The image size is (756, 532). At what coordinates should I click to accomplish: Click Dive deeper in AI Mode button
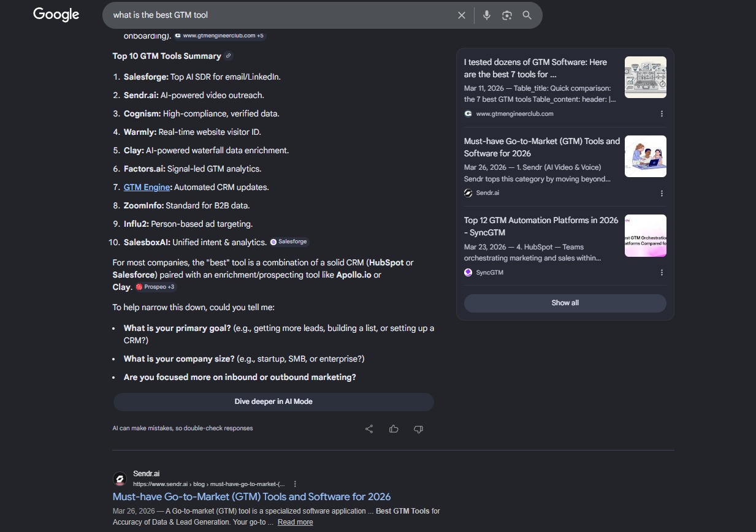point(273,401)
